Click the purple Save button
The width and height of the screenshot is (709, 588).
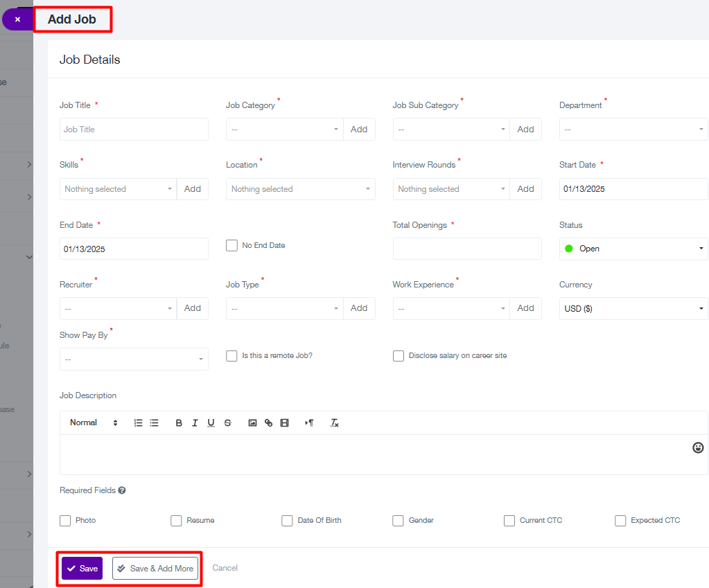pos(82,569)
